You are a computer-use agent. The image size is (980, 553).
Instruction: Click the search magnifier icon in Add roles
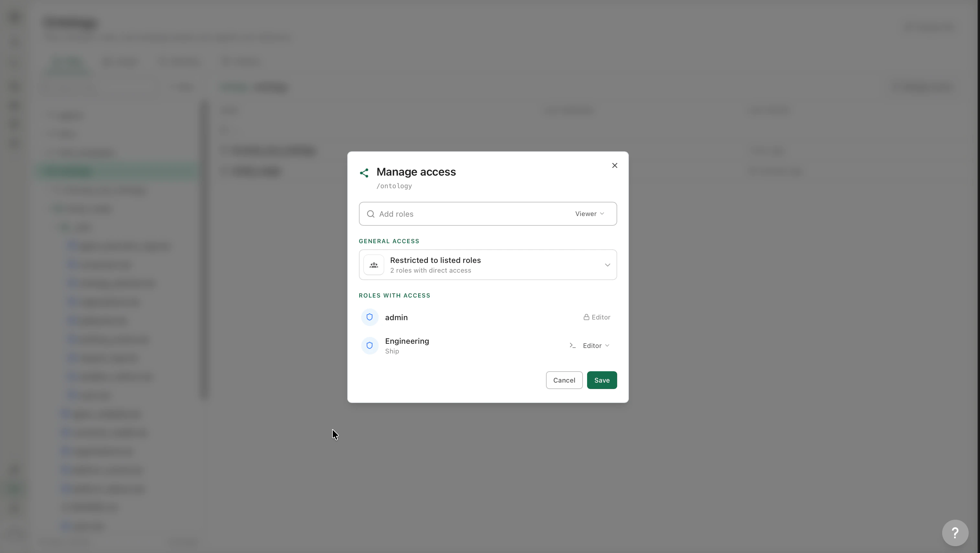(371, 214)
